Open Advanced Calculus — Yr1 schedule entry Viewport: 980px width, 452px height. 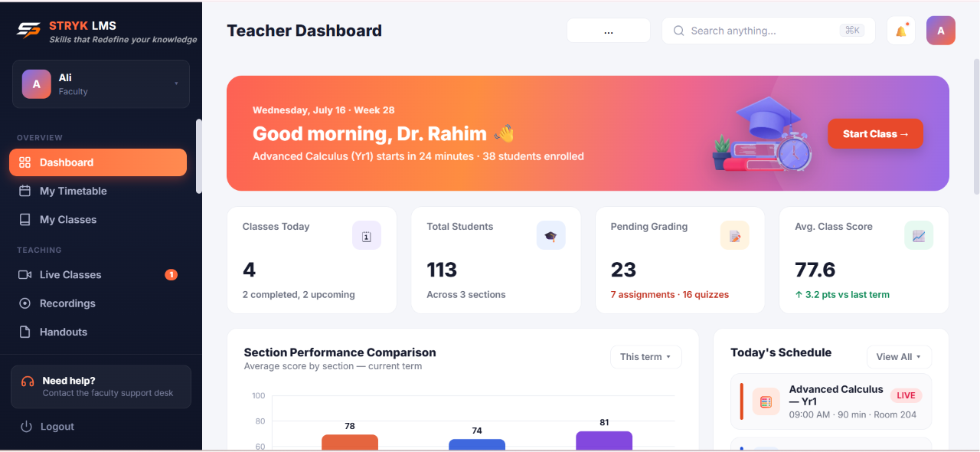point(831,401)
